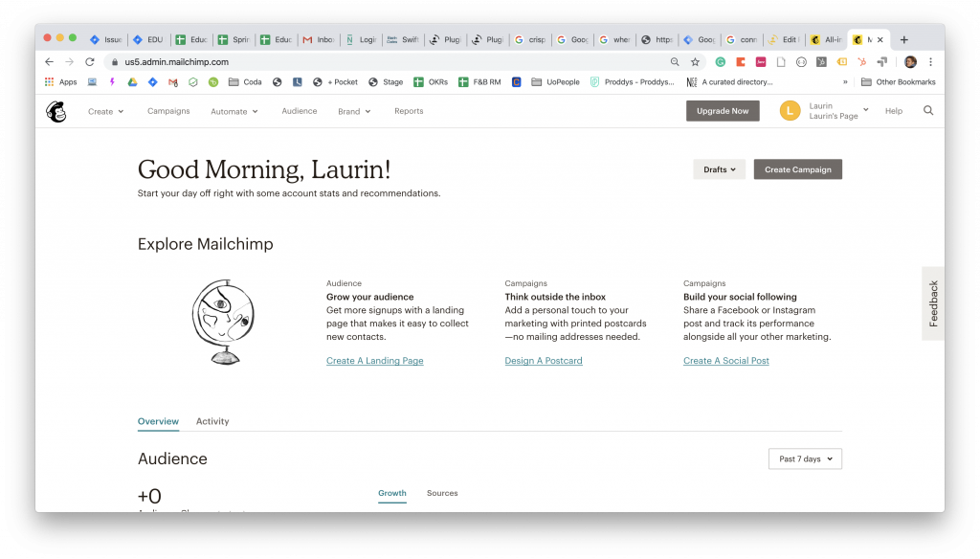The width and height of the screenshot is (980, 559).
Task: Show hidden bookmarks with the double chevron
Action: click(x=845, y=82)
